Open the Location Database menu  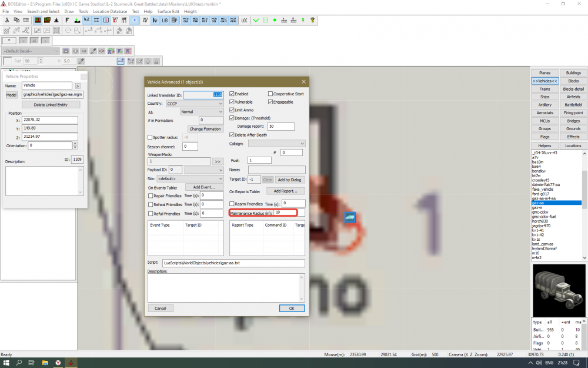pos(110,11)
